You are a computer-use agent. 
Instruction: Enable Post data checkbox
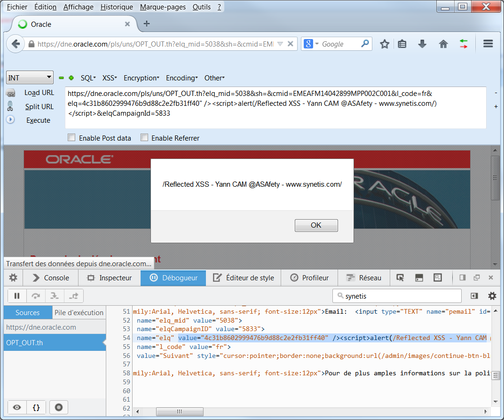coord(71,138)
